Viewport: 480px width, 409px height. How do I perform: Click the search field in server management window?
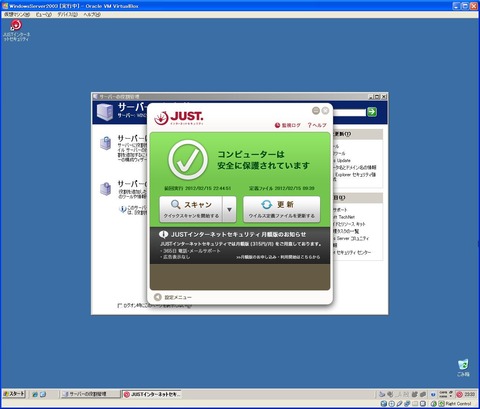(x=349, y=112)
